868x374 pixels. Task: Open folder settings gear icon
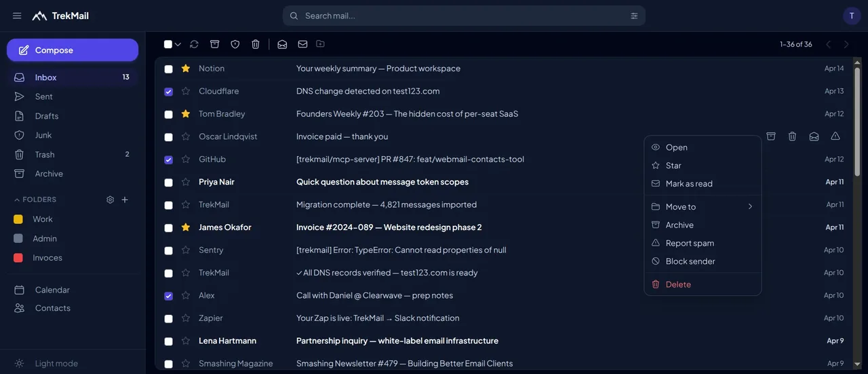click(111, 200)
